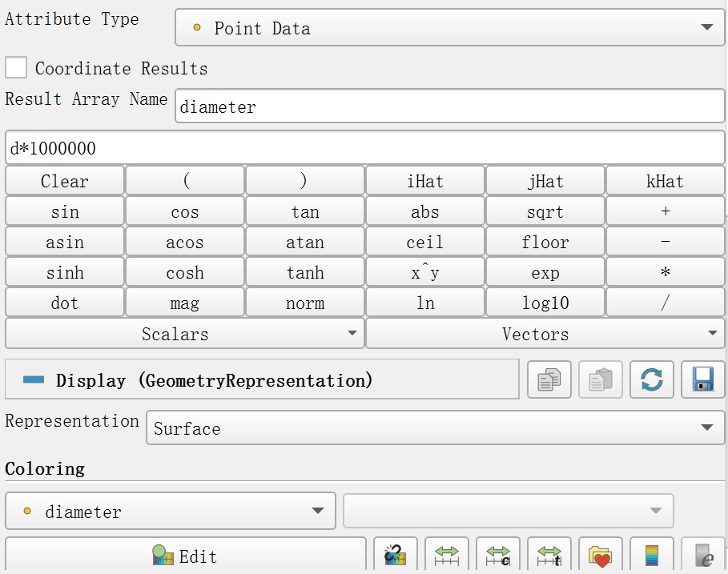Toggle use separate color map icon
The width and height of the screenshot is (728, 574).
click(x=395, y=555)
